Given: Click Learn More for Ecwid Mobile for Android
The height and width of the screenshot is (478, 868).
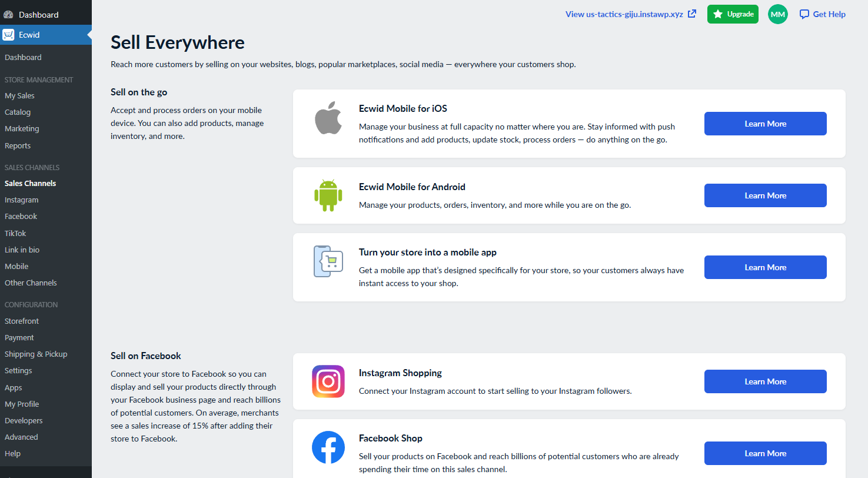Looking at the screenshot, I should coord(765,195).
